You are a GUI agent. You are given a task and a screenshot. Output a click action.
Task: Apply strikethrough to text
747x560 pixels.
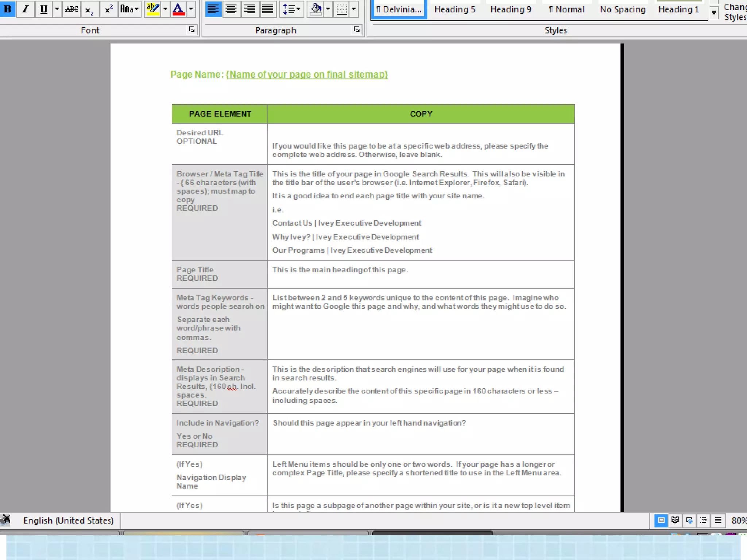[x=71, y=9]
